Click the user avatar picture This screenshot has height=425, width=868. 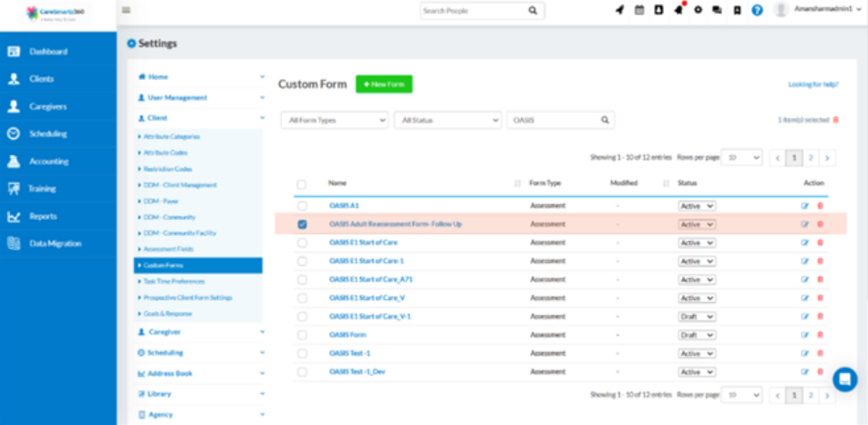click(x=781, y=10)
